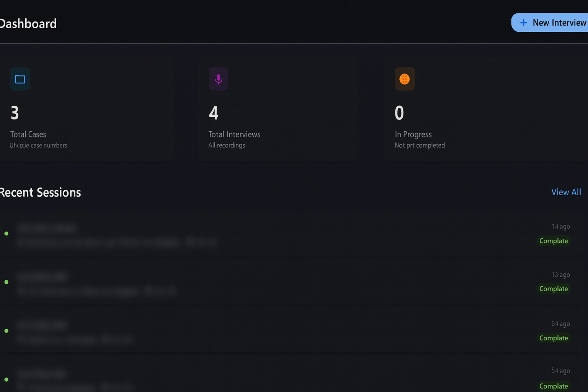Click the Complate badge next to the 54 ago session
Screen dimensions: 588x392
click(x=554, y=338)
